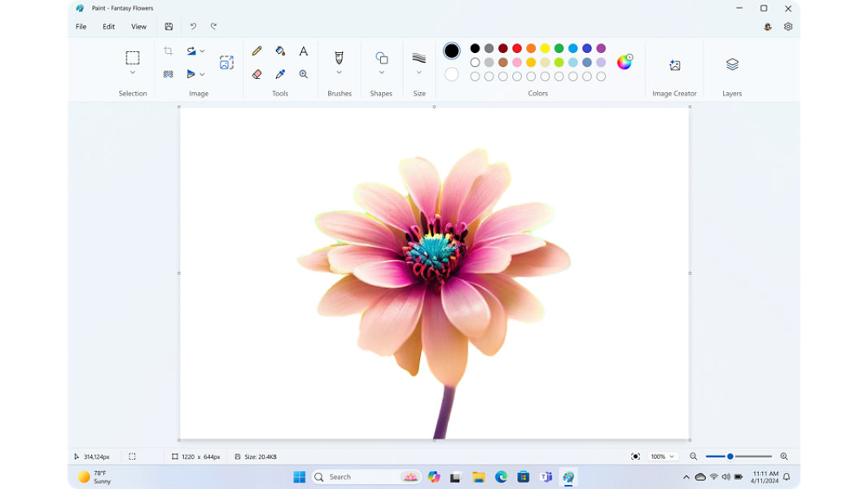Pick the yellow color swatch
Image resolution: width=868 pixels, height=489 pixels.
[546, 49]
